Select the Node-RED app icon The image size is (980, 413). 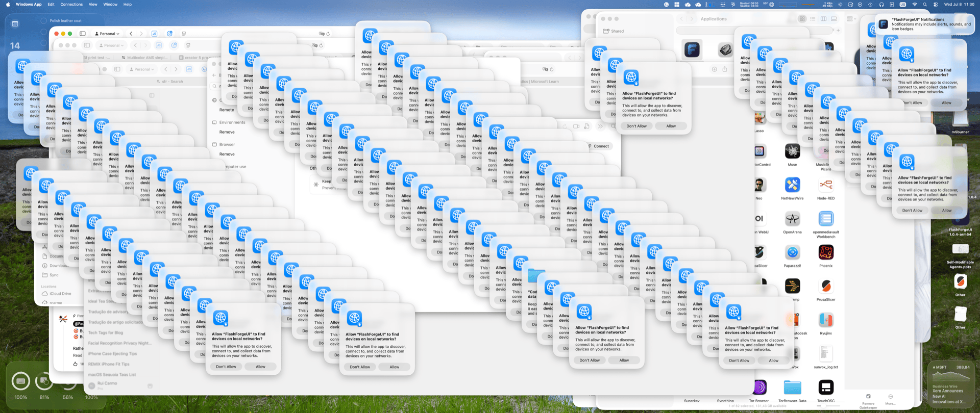pos(826,185)
